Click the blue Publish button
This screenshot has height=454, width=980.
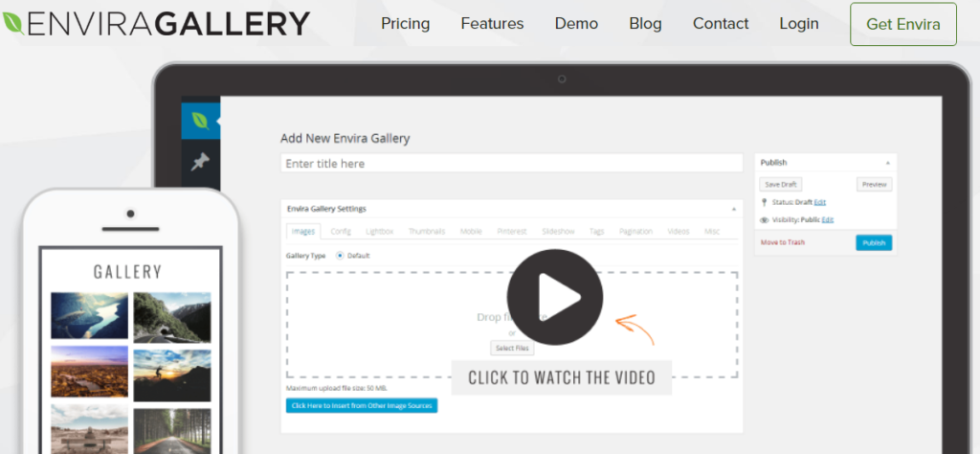click(x=874, y=242)
